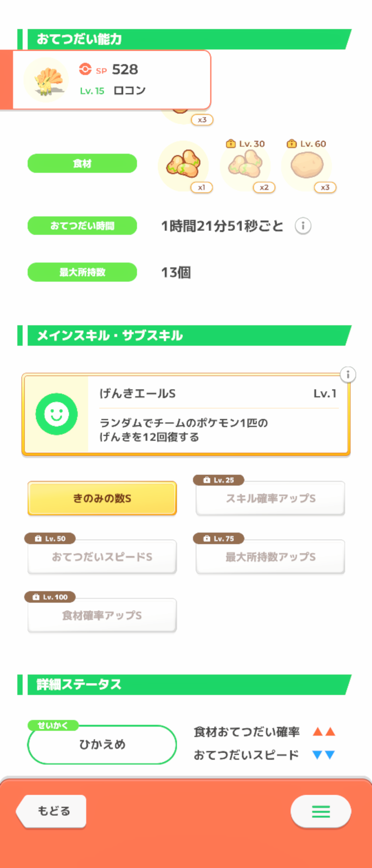Tap the locked 食材確率アップS sub skill
The width and height of the screenshot is (372, 868).
[x=102, y=616]
